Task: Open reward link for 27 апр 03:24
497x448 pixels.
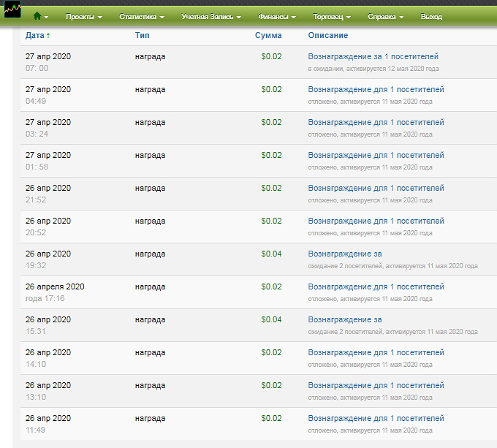Action: tap(376, 122)
